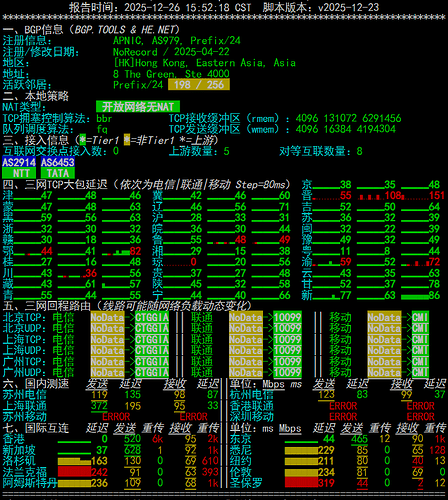
Task: Click the red 82 latency in 鄂 row
Action: click(x=135, y=251)
